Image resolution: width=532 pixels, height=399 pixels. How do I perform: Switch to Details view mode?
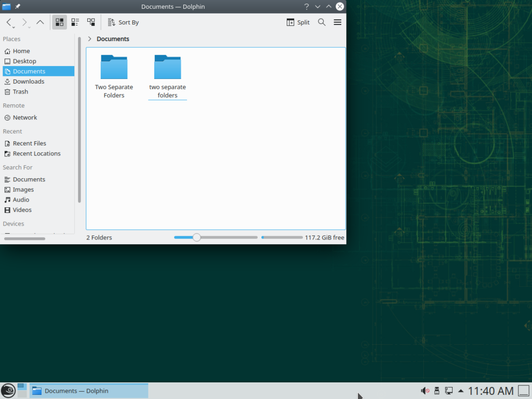[x=91, y=22]
